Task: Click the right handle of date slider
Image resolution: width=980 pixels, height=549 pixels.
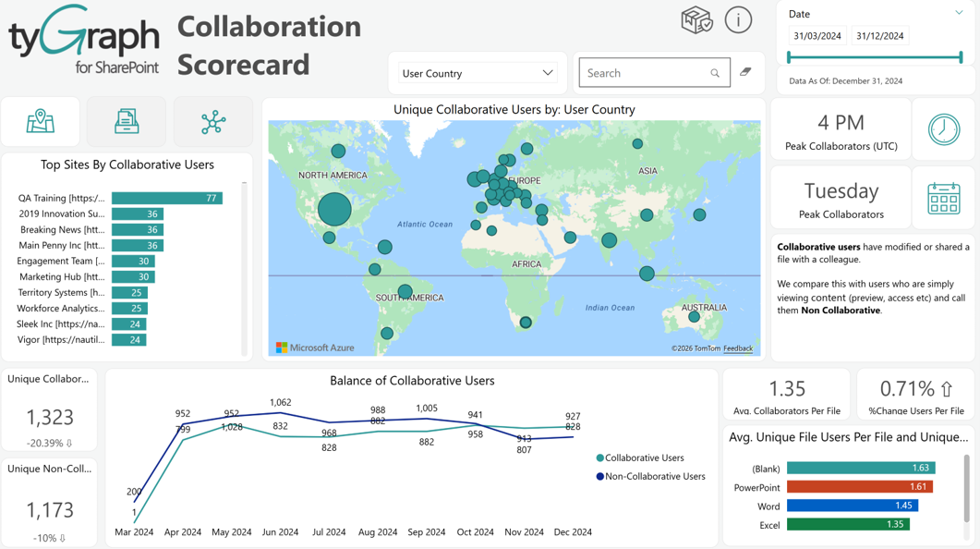Action: pos(961,57)
